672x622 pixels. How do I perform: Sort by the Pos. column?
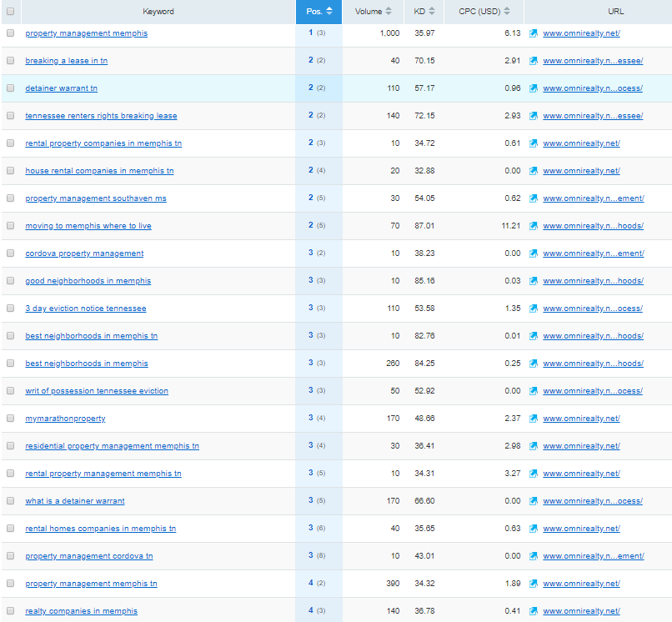[318, 12]
